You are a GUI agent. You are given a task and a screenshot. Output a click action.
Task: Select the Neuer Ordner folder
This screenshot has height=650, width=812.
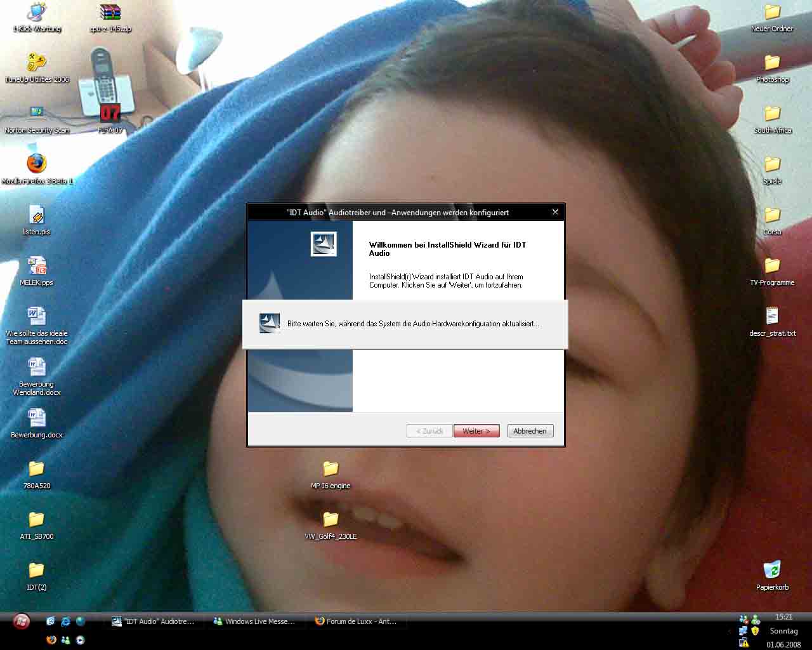(772, 18)
